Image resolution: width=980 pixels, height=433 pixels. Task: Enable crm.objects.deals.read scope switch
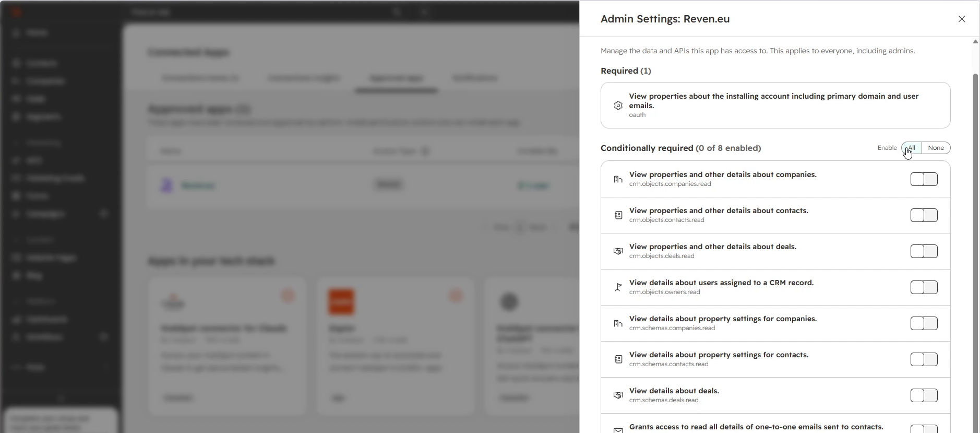click(x=924, y=251)
